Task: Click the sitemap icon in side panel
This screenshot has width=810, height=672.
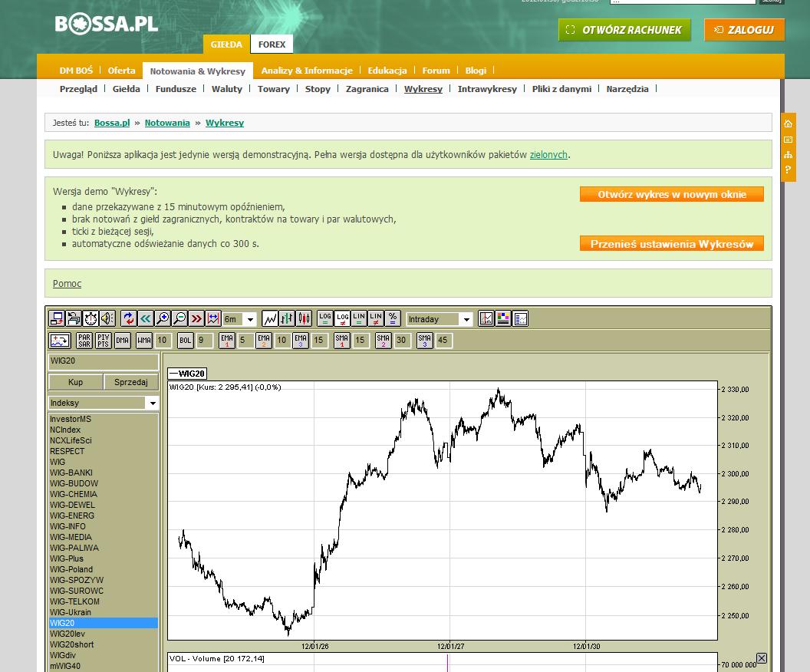Action: tap(788, 154)
